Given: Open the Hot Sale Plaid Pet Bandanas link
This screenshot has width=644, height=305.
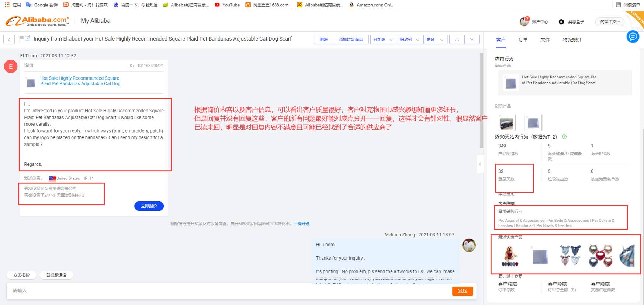Looking at the screenshot, I should pos(80,81).
